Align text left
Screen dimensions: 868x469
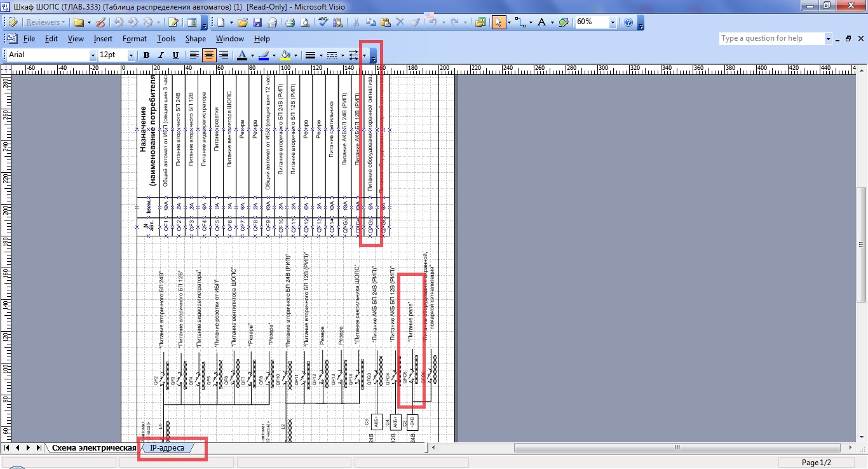point(194,55)
